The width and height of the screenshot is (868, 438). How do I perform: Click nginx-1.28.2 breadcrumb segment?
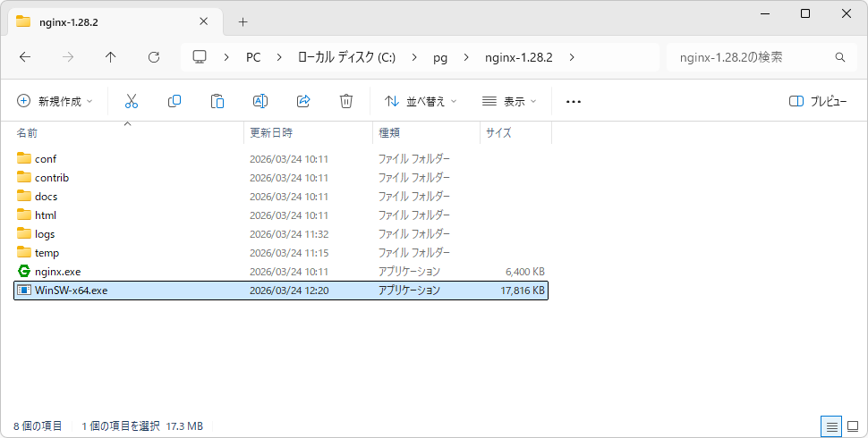tap(519, 57)
